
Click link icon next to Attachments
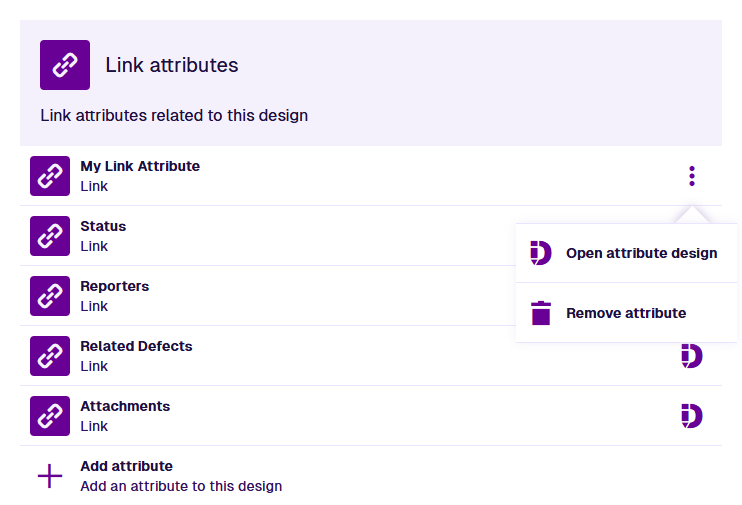pos(50,416)
